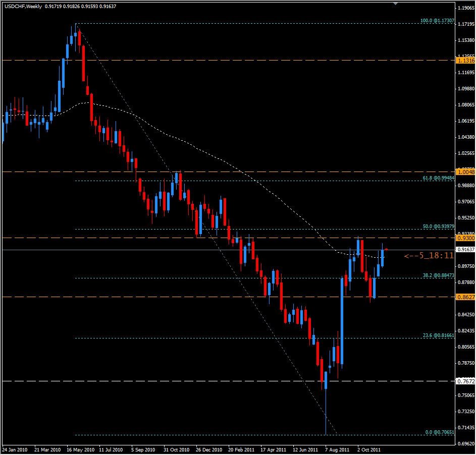Click the 24 Jan 2010 date label
The image size is (476, 455).
tap(15, 448)
